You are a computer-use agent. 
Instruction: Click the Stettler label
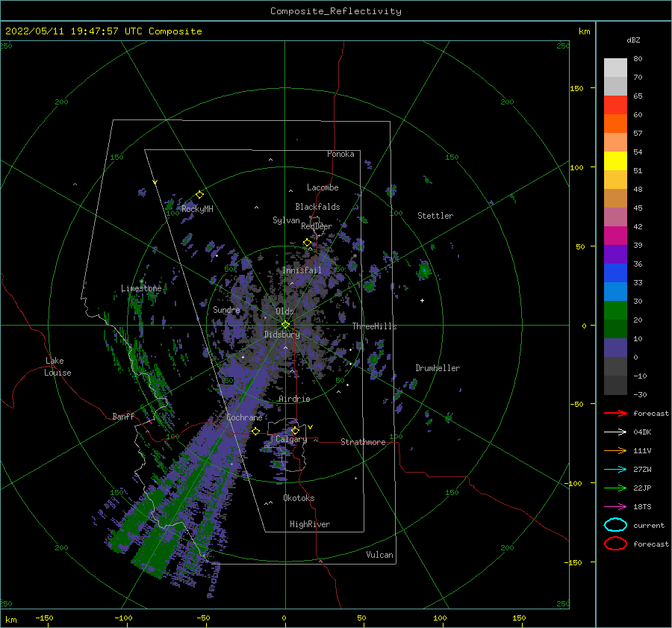(x=435, y=216)
